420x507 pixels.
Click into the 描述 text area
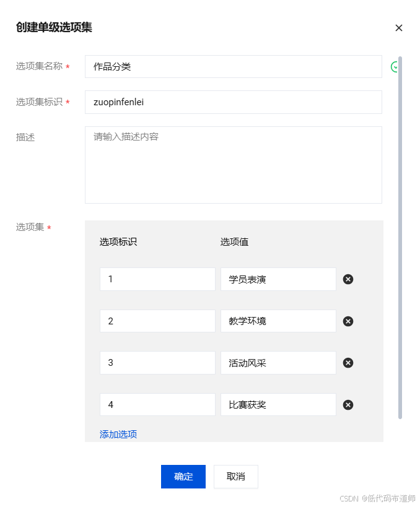click(234, 165)
